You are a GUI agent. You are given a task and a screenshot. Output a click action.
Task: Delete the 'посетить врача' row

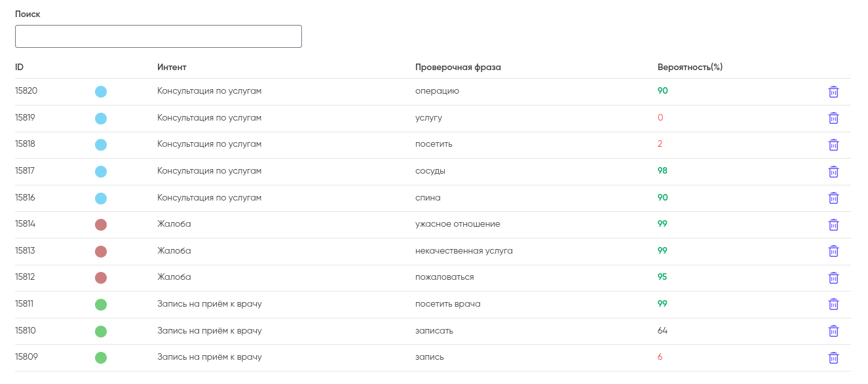833,304
